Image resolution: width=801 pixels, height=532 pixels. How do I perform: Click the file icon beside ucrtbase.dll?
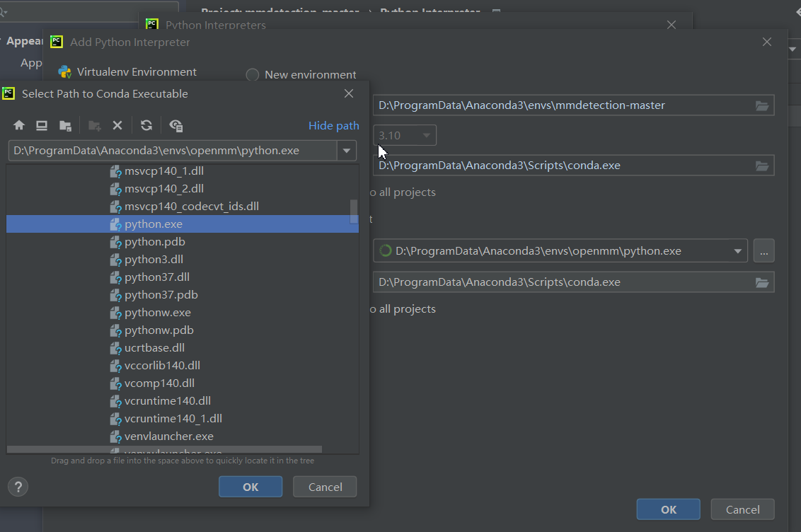116,348
